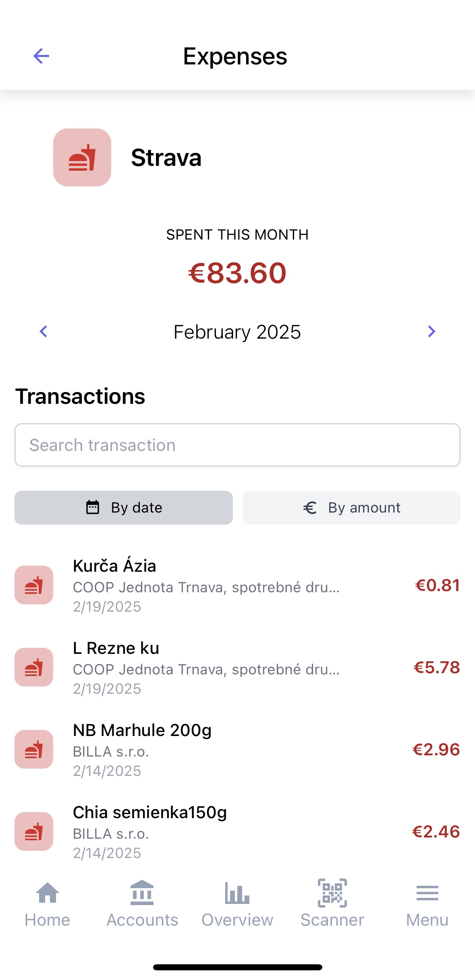Open the L Rezne ku transaction
This screenshot has width=475, height=980.
point(237,668)
